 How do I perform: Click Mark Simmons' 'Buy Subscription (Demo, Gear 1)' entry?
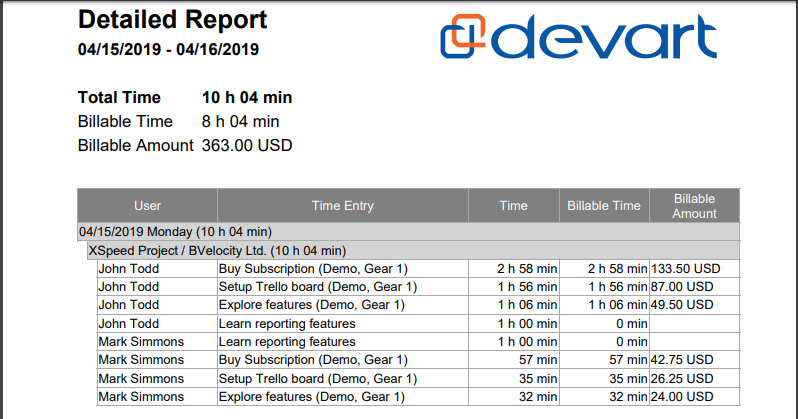pyautogui.click(x=313, y=360)
